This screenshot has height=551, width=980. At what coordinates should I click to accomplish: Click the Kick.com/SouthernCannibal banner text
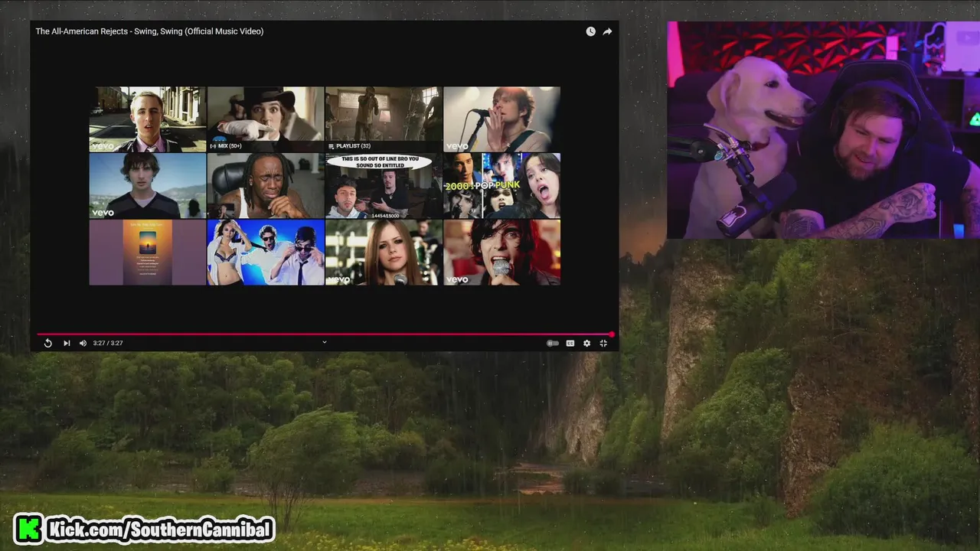tap(160, 529)
